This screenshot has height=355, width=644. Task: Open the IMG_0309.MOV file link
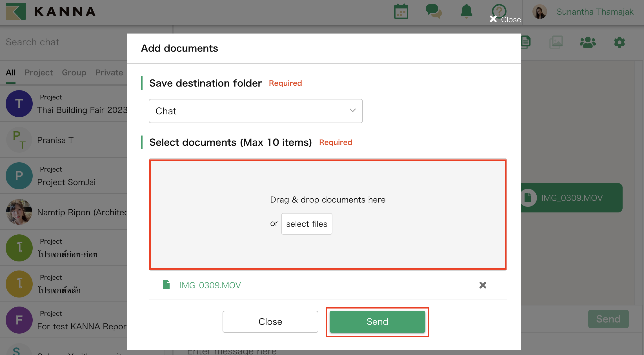click(210, 285)
